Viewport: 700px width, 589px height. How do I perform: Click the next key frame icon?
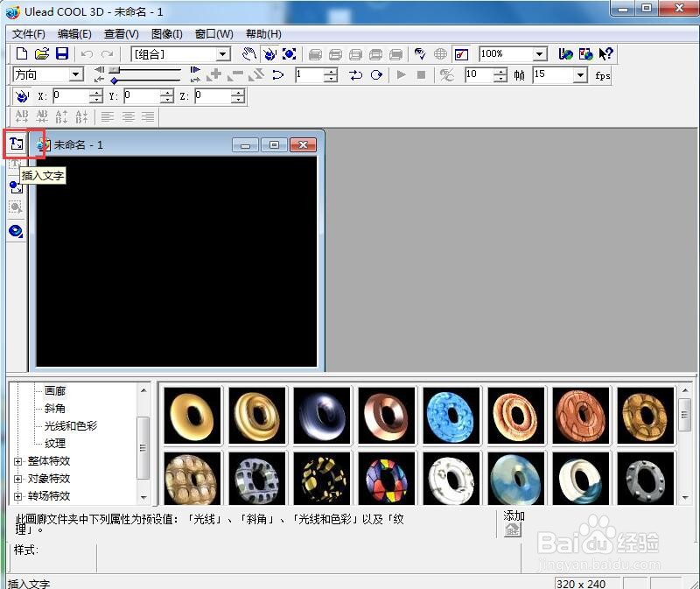(195, 79)
